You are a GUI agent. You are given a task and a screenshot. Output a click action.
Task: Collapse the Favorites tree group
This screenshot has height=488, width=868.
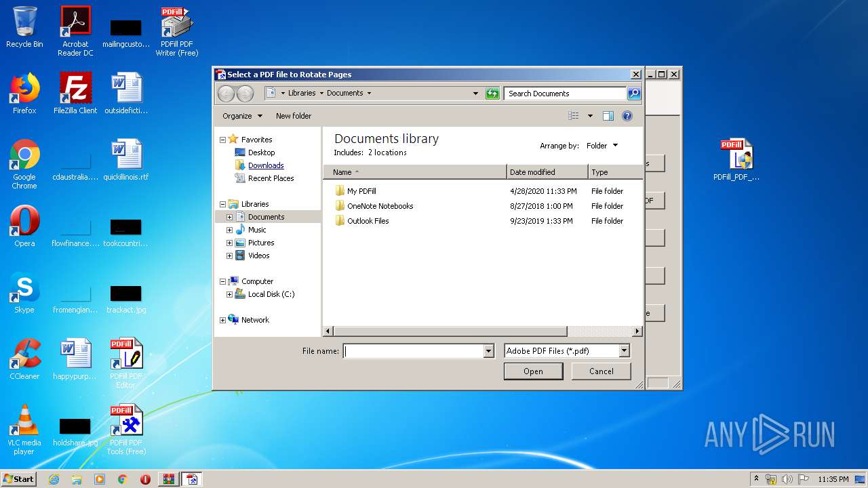tap(222, 140)
